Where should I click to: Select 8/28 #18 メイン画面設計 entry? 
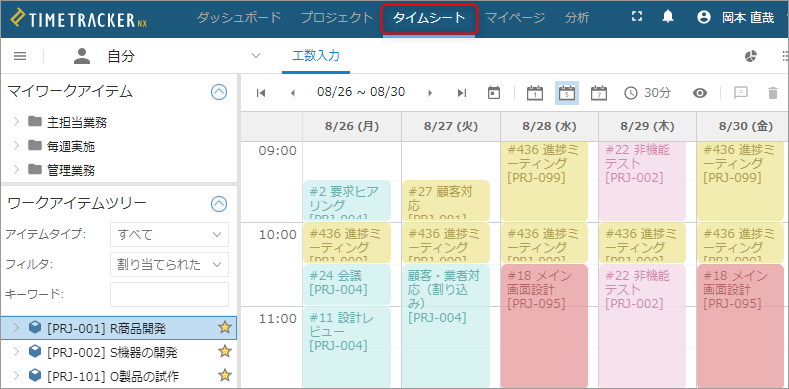click(544, 326)
